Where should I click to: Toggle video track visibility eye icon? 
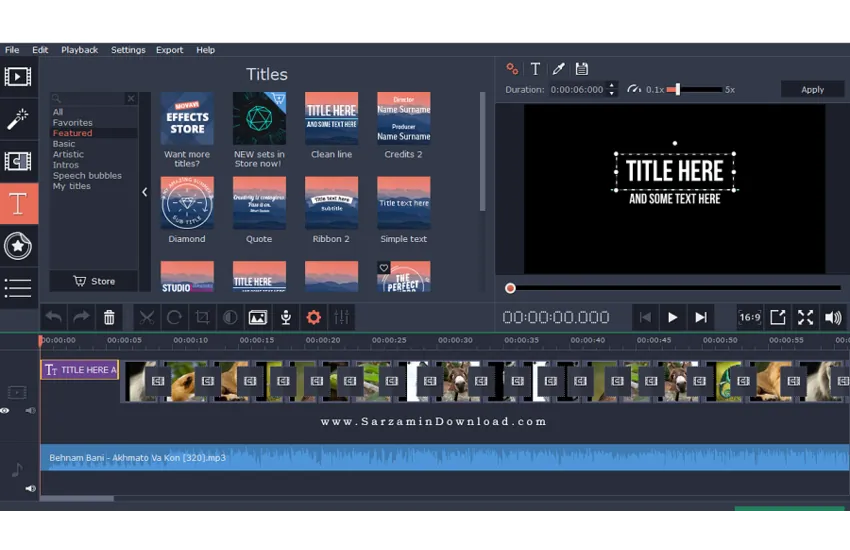[6, 410]
